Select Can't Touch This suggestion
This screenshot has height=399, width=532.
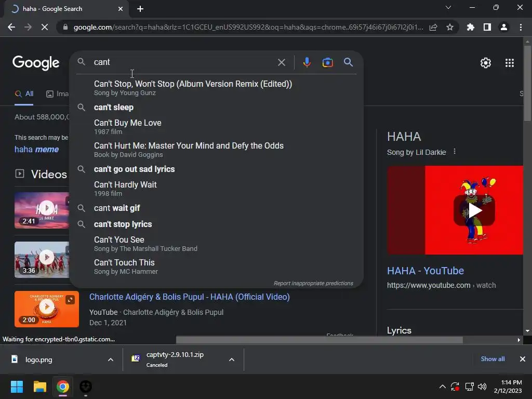coord(217,267)
